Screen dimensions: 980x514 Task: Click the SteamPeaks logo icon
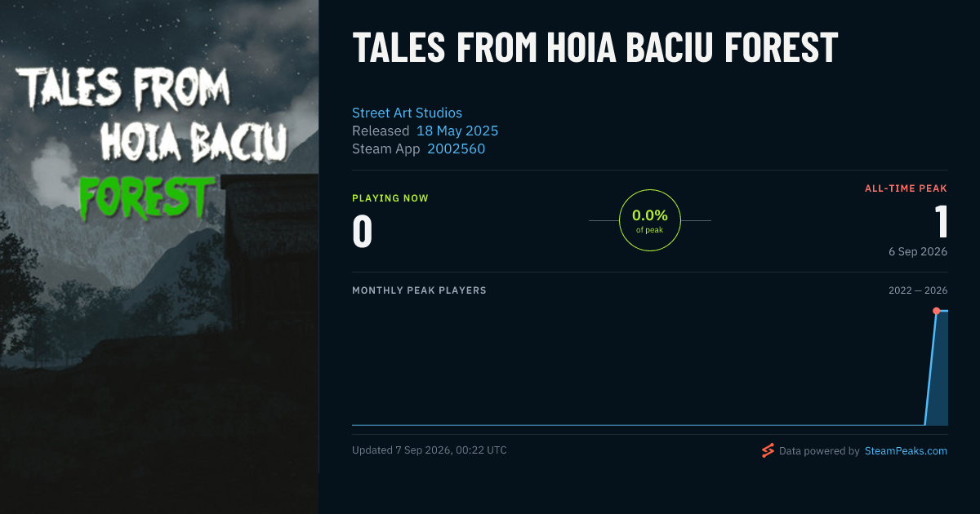pyautogui.click(x=768, y=450)
